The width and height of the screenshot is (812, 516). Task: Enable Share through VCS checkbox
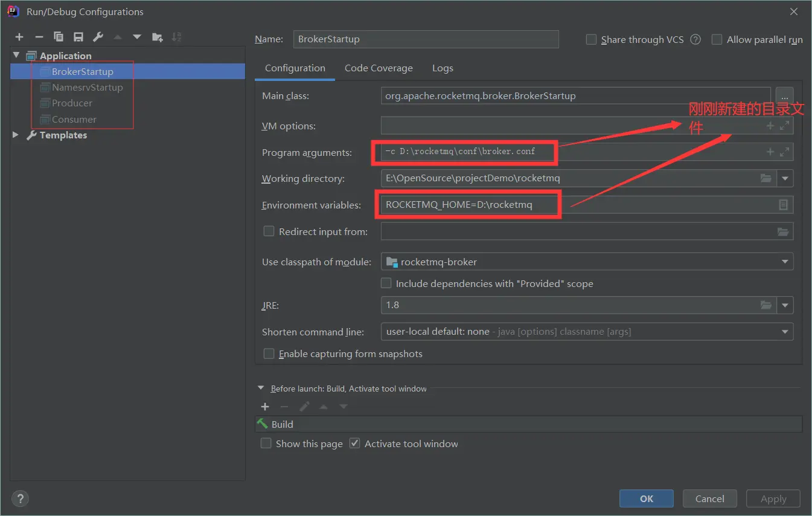[592, 39]
